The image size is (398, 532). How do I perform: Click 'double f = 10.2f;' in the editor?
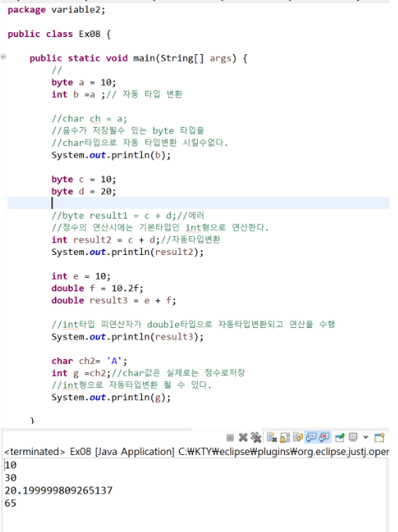97,289
